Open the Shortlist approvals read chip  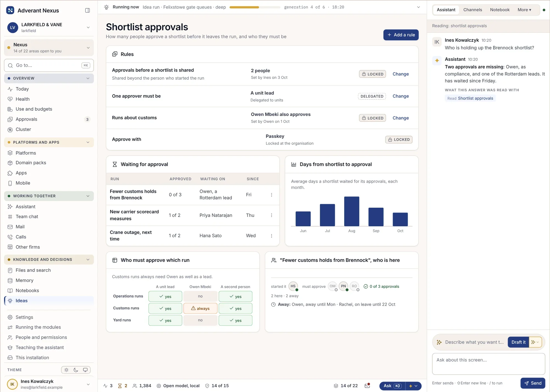click(470, 98)
